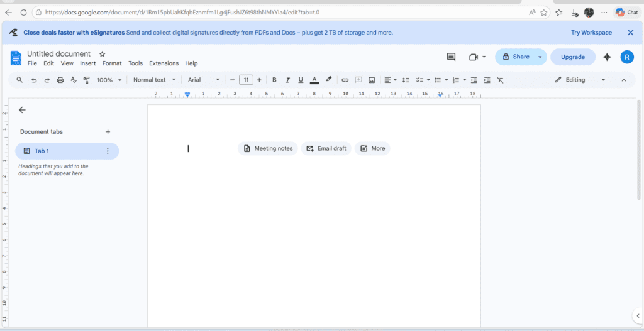Dismiss the eSignatures promo banner
This screenshot has height=331, width=644.
click(x=630, y=33)
